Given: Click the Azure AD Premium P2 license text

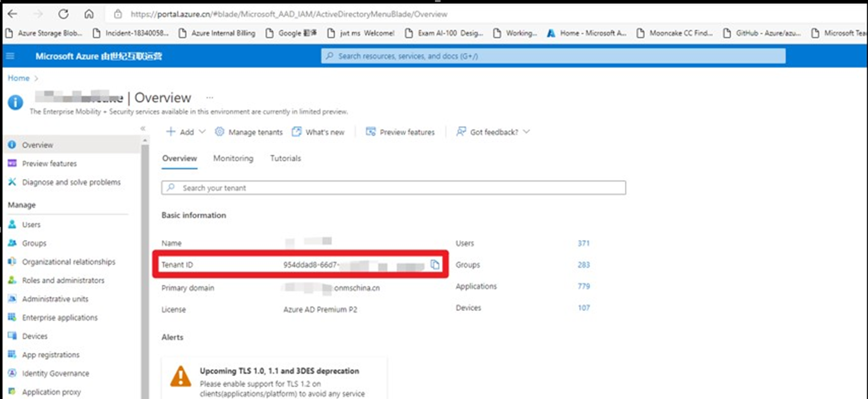Looking at the screenshot, I should pos(320,309).
